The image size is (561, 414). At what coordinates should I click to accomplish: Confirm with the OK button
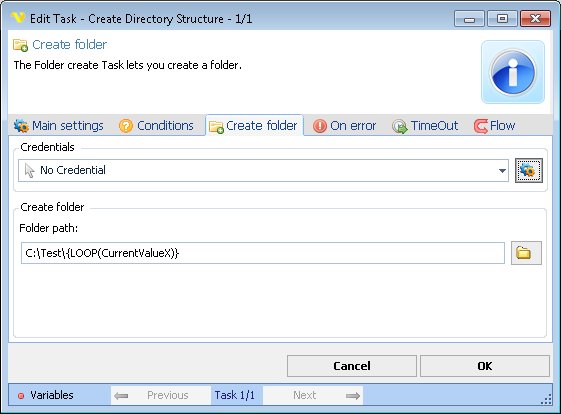click(485, 366)
